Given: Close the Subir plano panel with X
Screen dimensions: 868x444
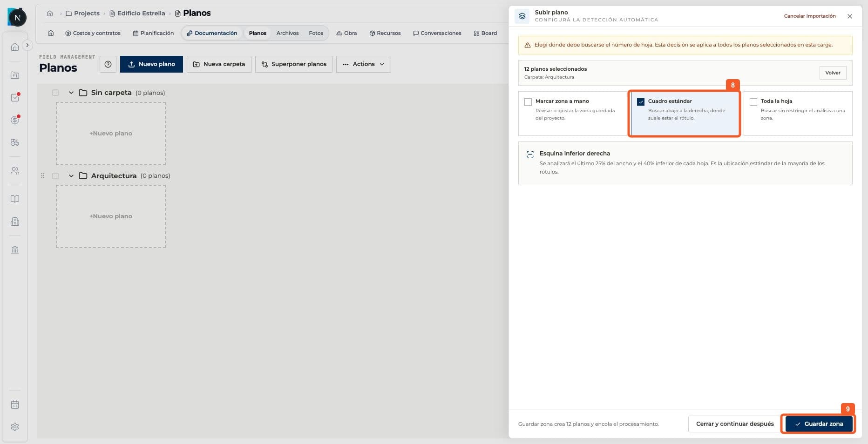Looking at the screenshot, I should click(x=850, y=16).
